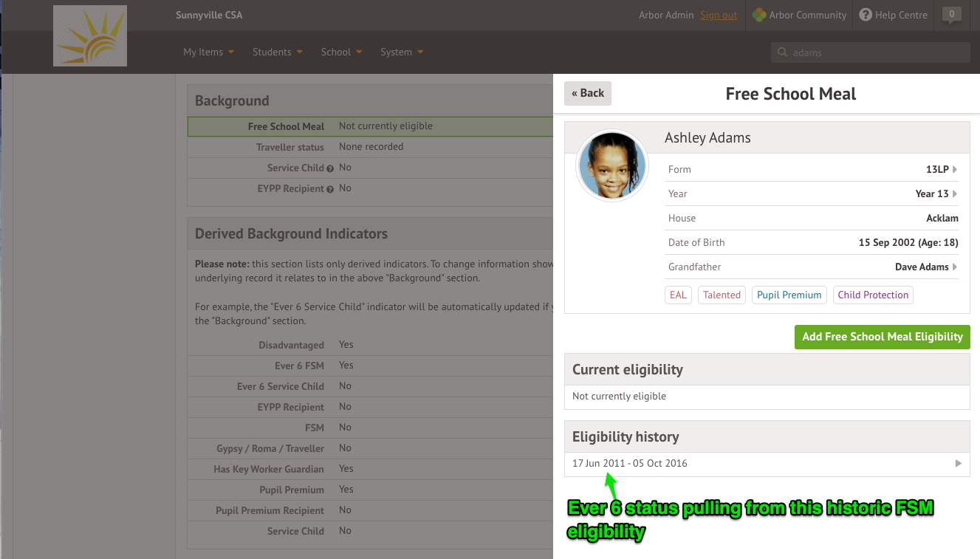Click the Sunnyville school sun logo

[x=90, y=36]
